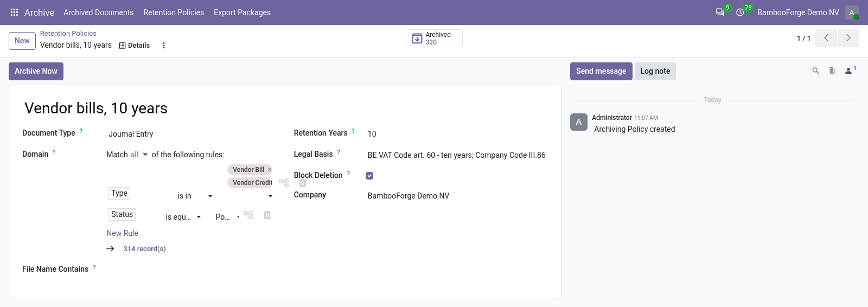Viewport: 868px width, 307px height.
Task: Open the conversations messages icon
Action: click(x=720, y=12)
